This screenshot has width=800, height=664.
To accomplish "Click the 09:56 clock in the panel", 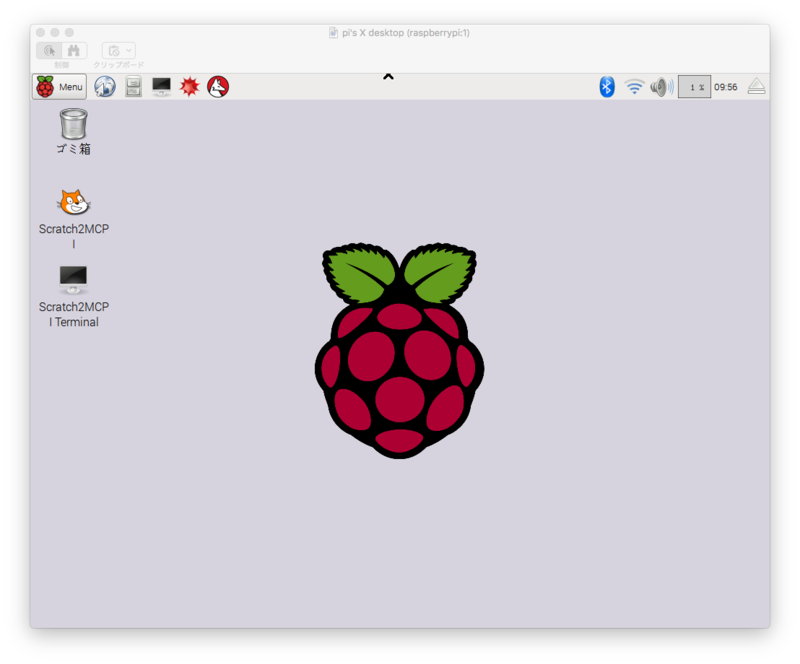I will pos(726,87).
